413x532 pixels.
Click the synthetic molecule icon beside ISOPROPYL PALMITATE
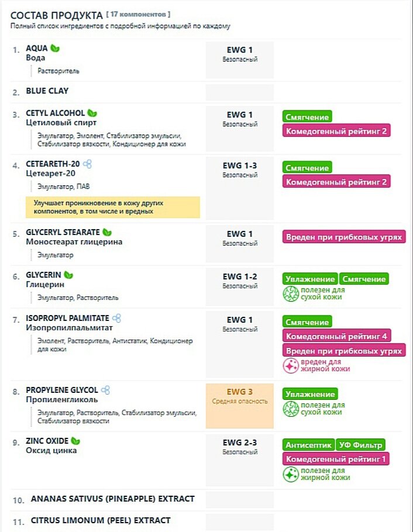(x=116, y=318)
